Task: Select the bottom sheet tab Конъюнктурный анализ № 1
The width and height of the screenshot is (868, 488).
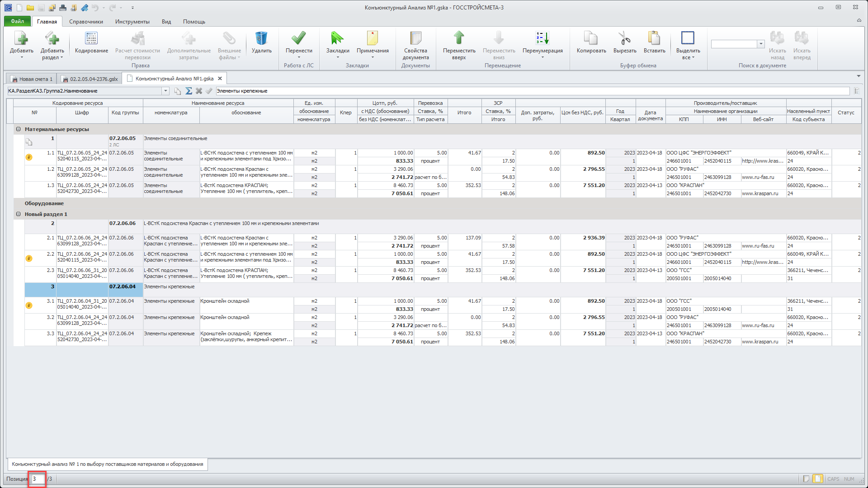Action: click(107, 464)
